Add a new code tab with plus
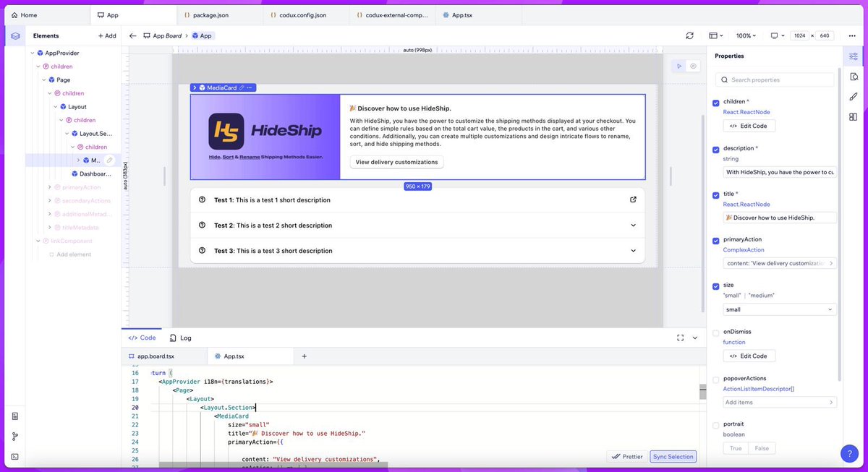The width and height of the screenshot is (868, 472). 304,356
